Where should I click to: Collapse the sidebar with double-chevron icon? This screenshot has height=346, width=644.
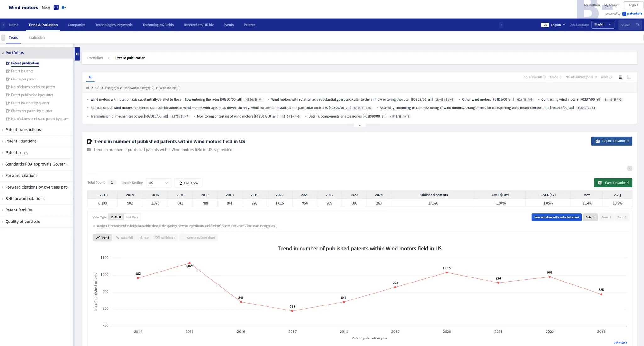pos(77,54)
